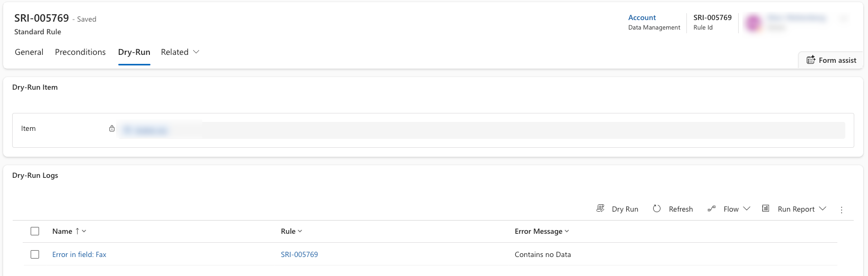Image resolution: width=868 pixels, height=276 pixels.
Task: Click the Run Report chart icon
Action: point(766,208)
